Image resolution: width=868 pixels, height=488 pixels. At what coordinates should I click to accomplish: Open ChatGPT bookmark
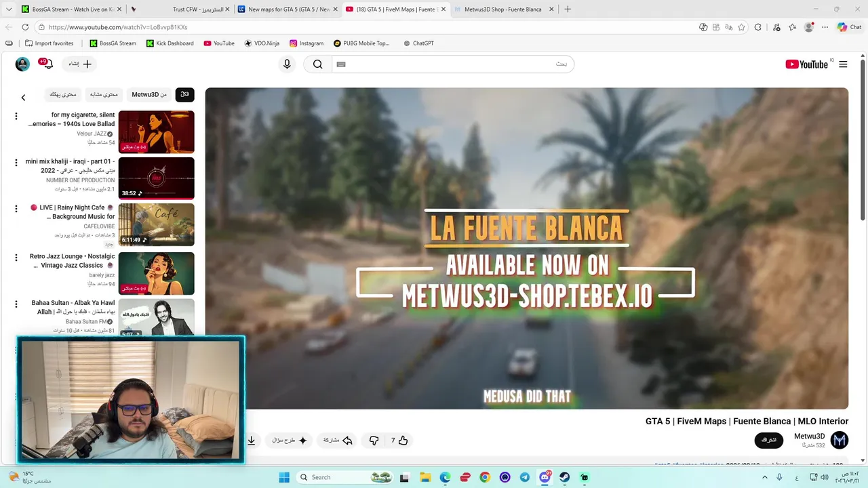(418, 43)
